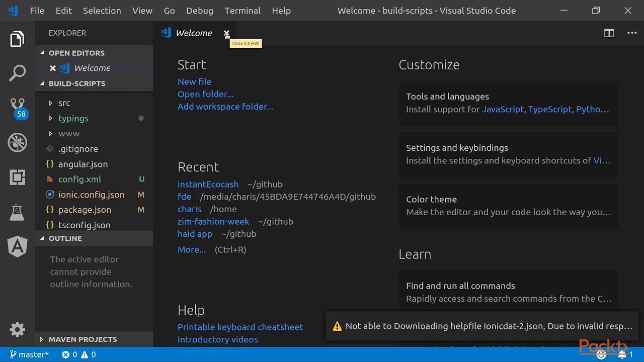Open the Search view in activity bar
The height and width of the screenshot is (362, 644).
[17, 73]
